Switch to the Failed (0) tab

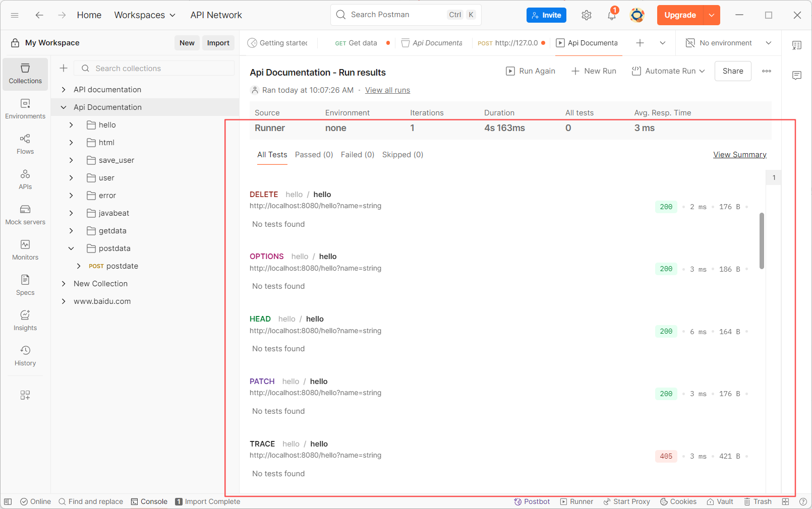pos(358,155)
